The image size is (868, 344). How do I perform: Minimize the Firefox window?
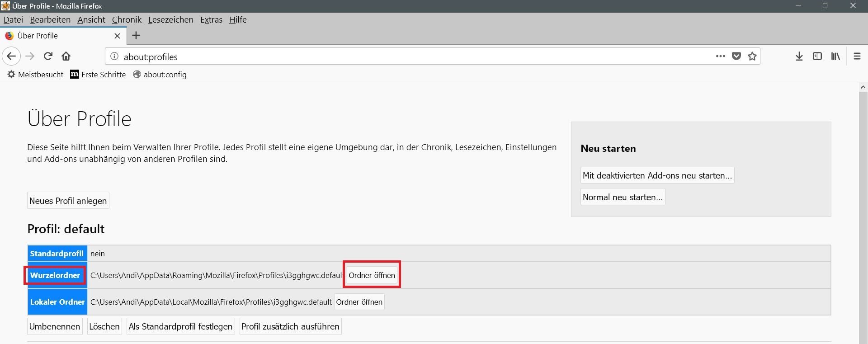point(798,6)
